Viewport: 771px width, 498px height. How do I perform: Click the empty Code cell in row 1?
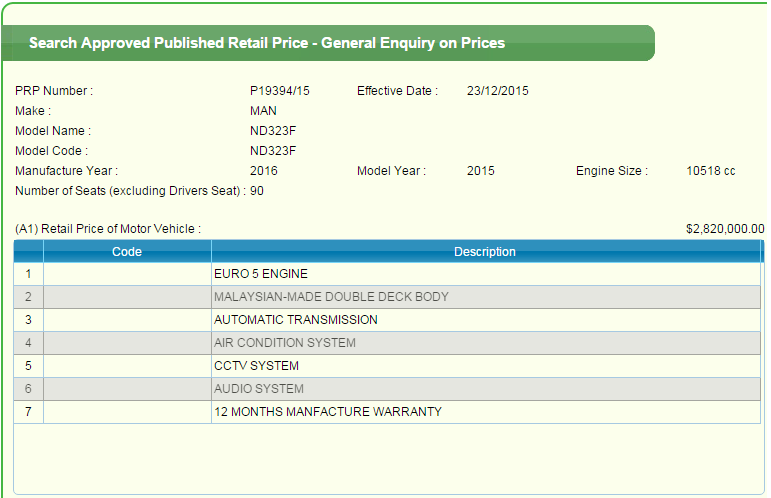127,274
